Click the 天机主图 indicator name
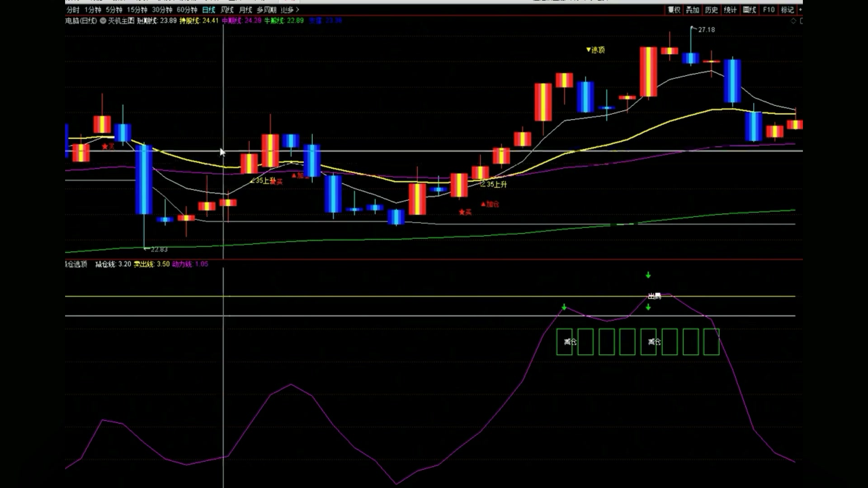The height and width of the screenshot is (488, 868). 121,20
